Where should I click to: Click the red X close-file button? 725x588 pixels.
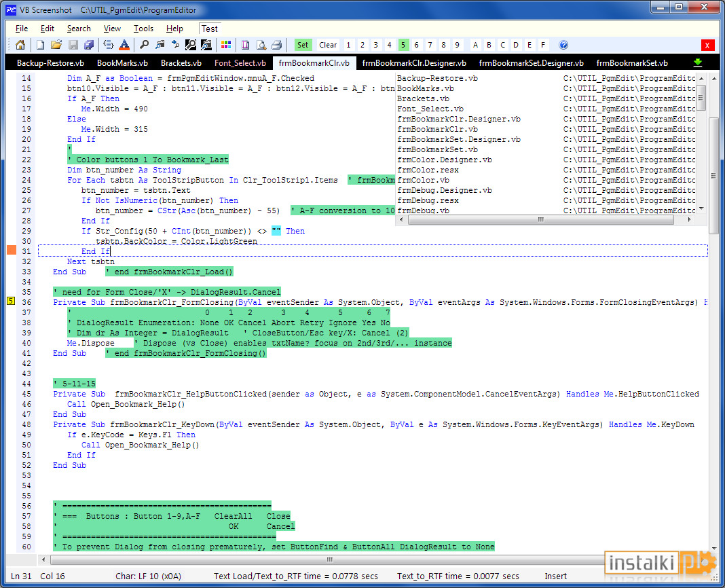[707, 45]
